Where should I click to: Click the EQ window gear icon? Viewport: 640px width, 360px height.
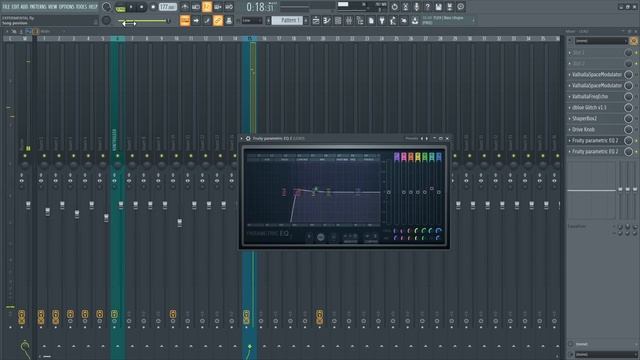point(248,139)
